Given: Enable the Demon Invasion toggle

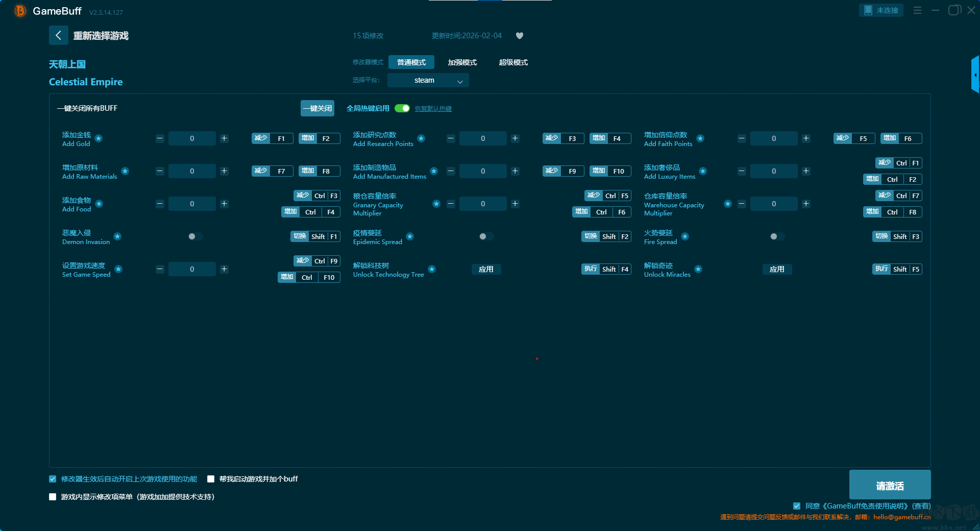Looking at the screenshot, I should [194, 236].
